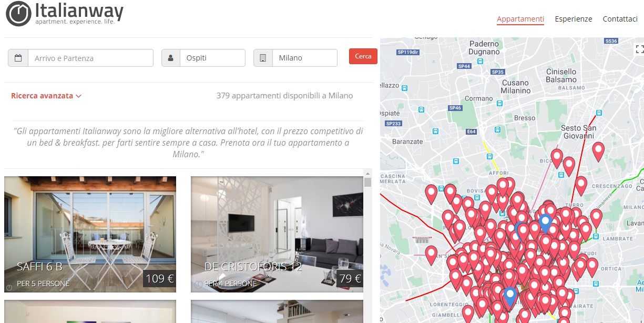Click the Italianway clock logo icon
Viewport: 644px width, 323px height.
(19, 14)
